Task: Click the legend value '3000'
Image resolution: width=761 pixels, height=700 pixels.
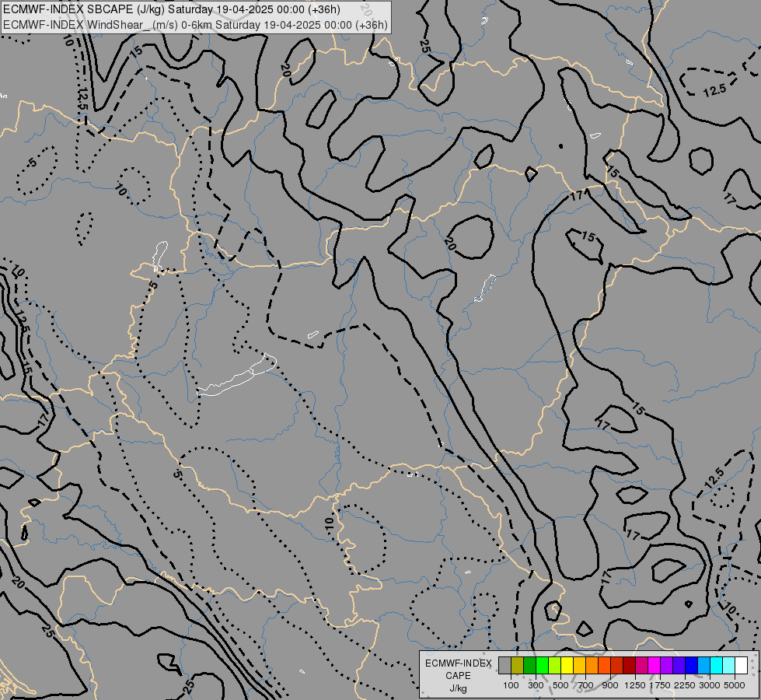Action: [710, 685]
